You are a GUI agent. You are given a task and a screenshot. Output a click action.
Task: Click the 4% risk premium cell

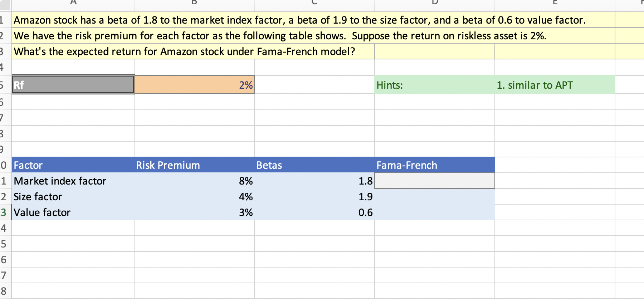(194, 197)
